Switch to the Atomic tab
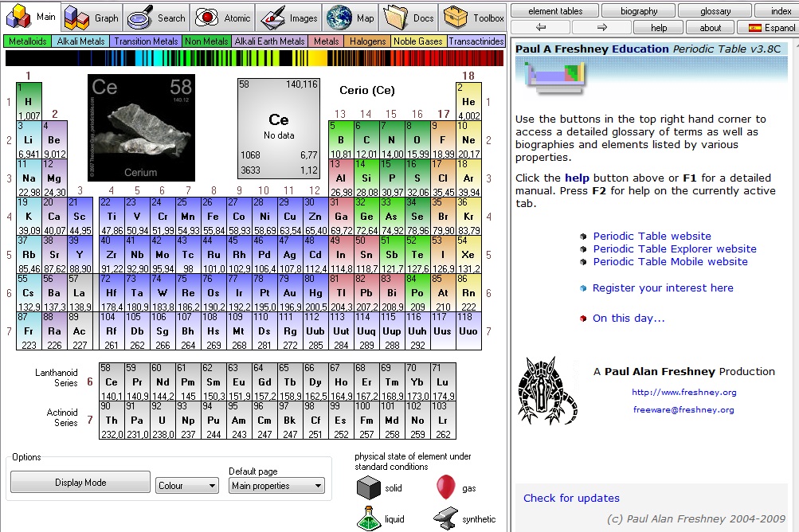 224,18
